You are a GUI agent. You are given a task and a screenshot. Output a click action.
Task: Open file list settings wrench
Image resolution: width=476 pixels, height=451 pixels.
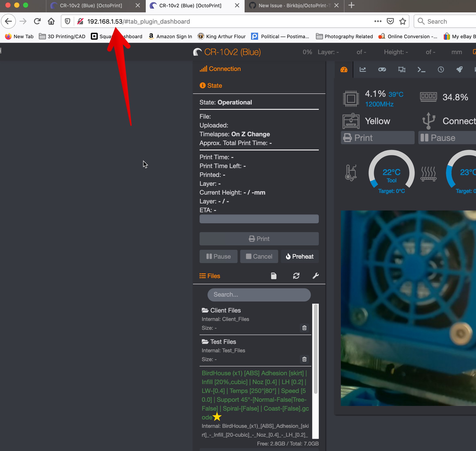click(315, 276)
